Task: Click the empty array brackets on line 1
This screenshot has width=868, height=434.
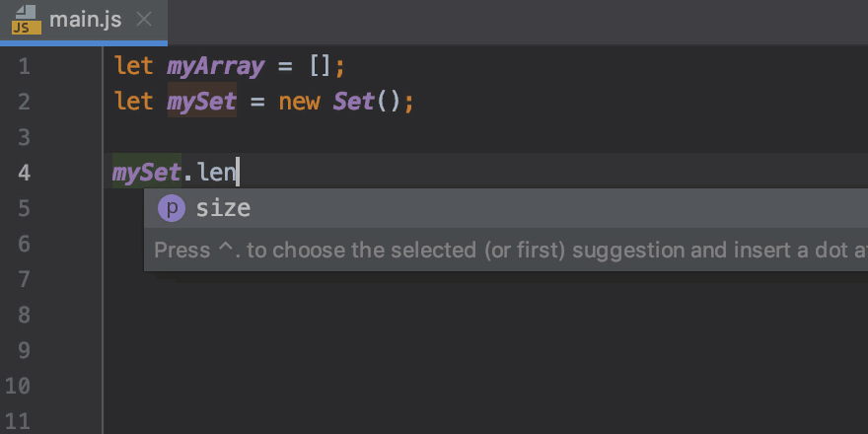Action: [x=321, y=67]
